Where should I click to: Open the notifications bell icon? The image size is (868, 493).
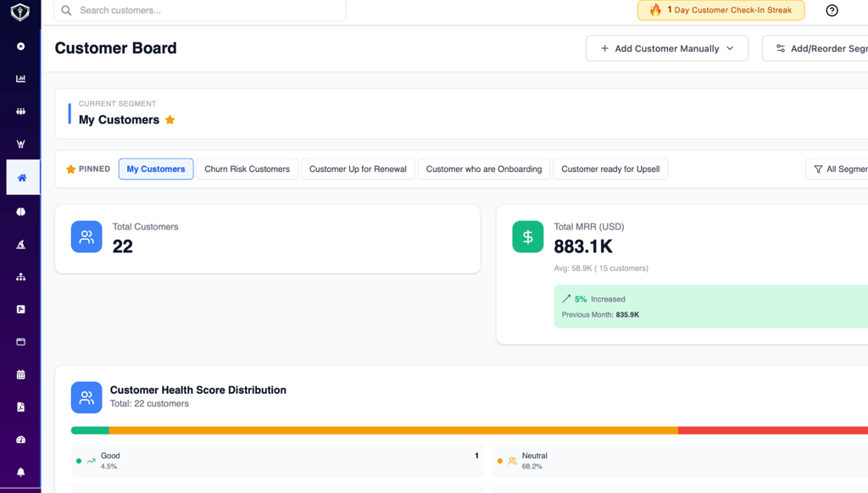[x=20, y=472]
